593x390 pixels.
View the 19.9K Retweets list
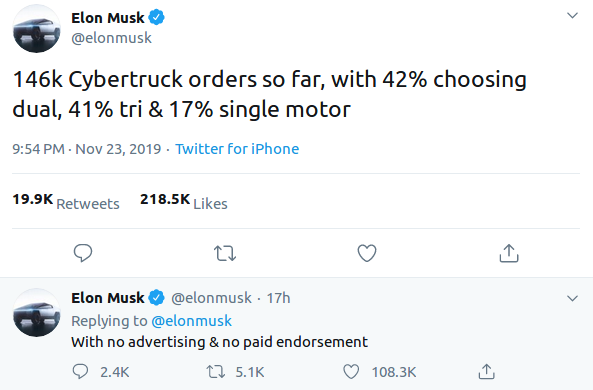(x=66, y=201)
